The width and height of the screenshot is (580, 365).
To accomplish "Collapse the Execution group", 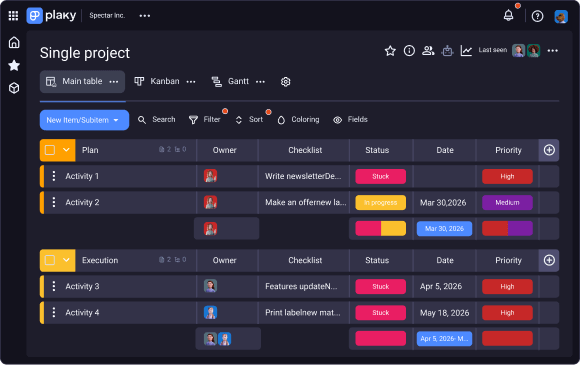I will [66, 260].
